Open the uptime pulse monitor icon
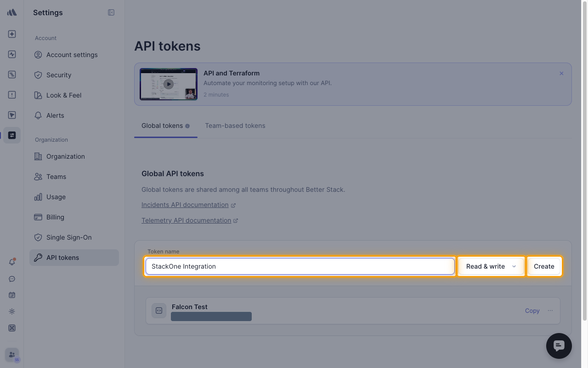This screenshot has width=588, height=368. (x=12, y=54)
